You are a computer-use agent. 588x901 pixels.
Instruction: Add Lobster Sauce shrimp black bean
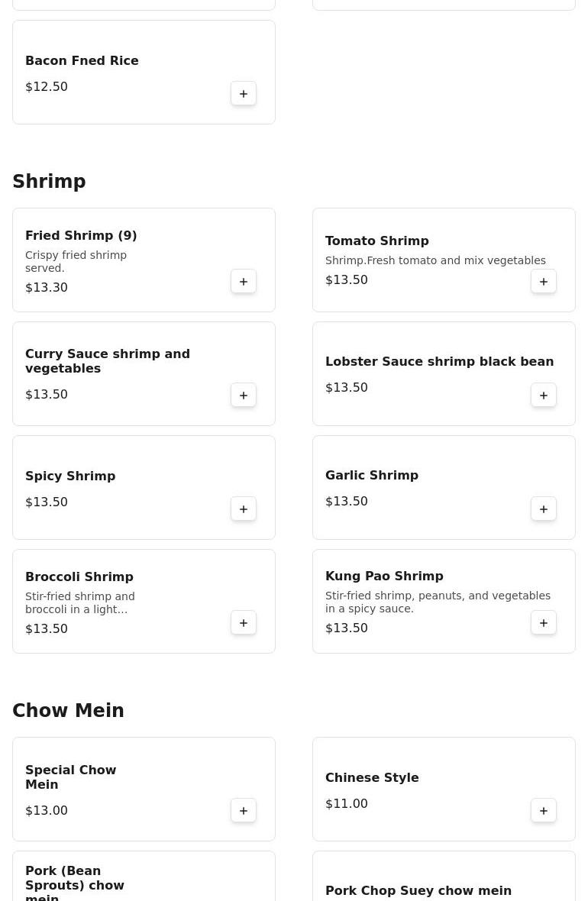(x=544, y=396)
